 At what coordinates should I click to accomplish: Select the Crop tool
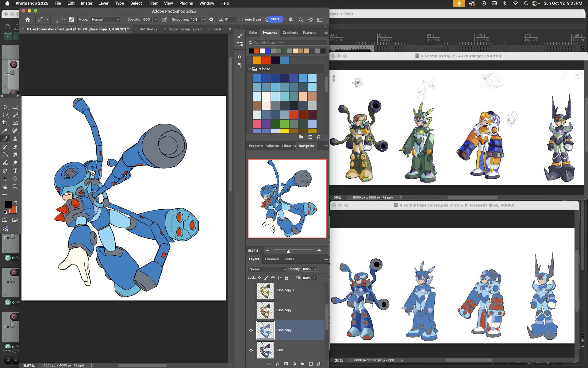pos(5,123)
